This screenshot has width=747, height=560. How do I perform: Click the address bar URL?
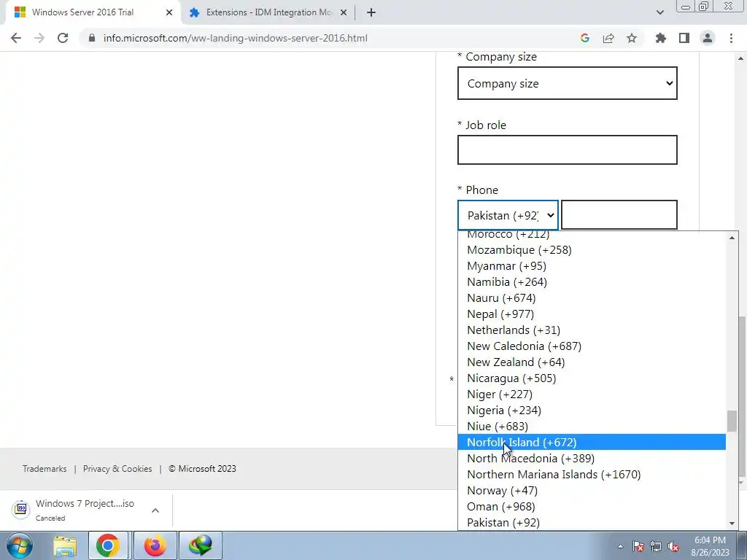point(236,38)
